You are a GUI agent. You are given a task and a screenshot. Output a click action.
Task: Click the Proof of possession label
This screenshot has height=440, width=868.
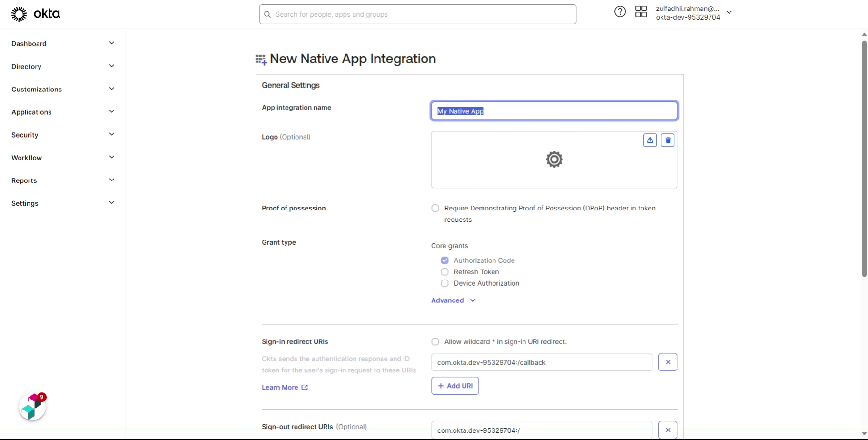[294, 208]
